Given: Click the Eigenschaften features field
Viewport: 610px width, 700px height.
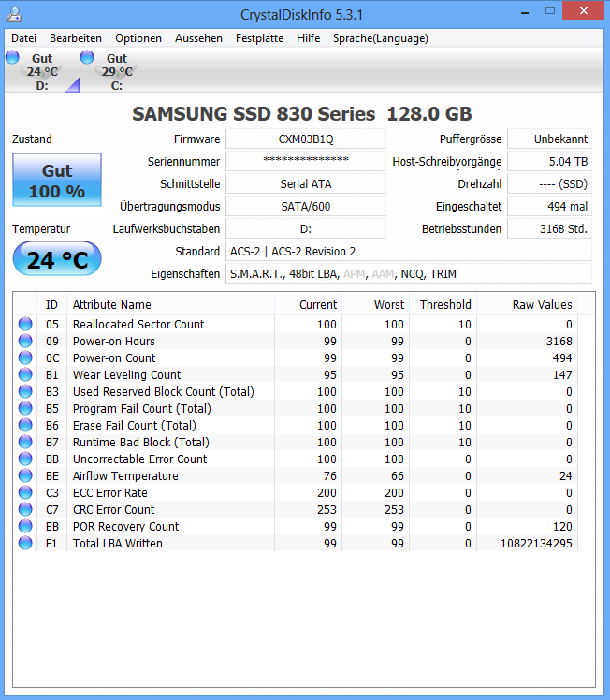Looking at the screenshot, I should [x=409, y=273].
